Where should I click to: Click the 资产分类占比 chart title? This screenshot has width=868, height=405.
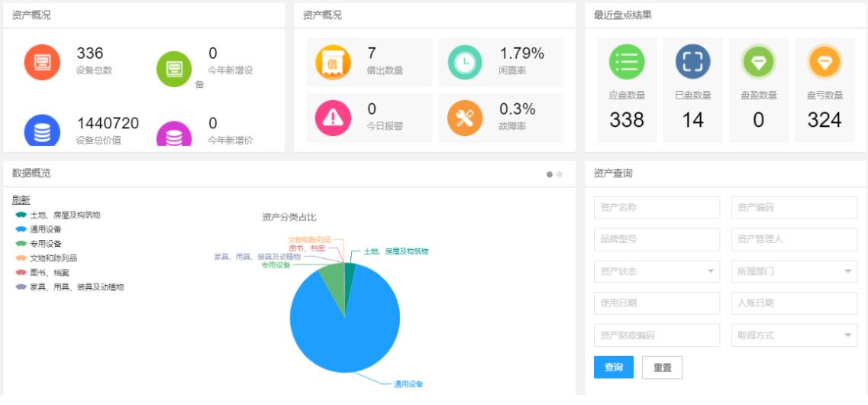[x=289, y=217]
